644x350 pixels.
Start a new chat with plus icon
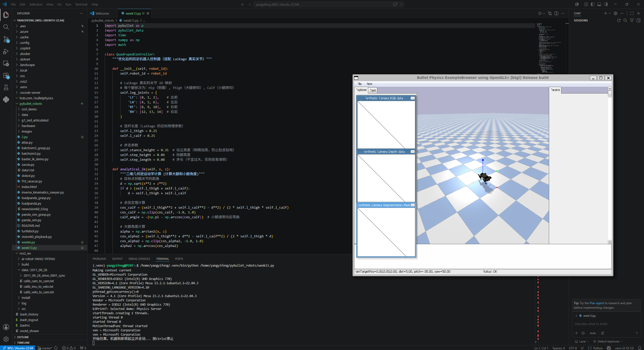coord(605,13)
